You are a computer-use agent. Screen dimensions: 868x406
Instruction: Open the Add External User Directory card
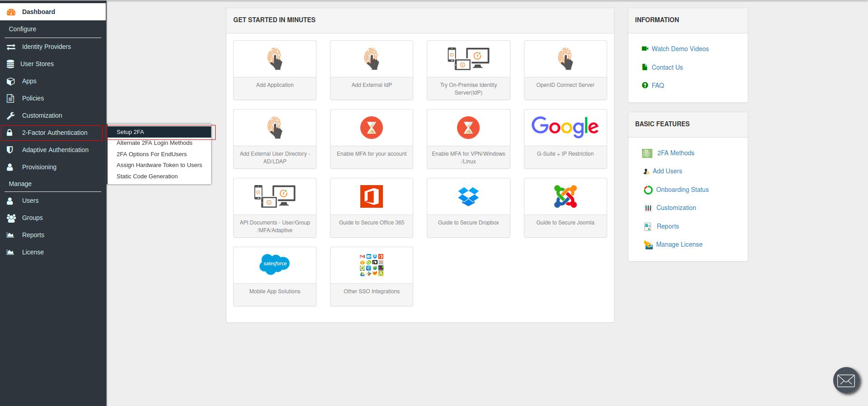275,139
